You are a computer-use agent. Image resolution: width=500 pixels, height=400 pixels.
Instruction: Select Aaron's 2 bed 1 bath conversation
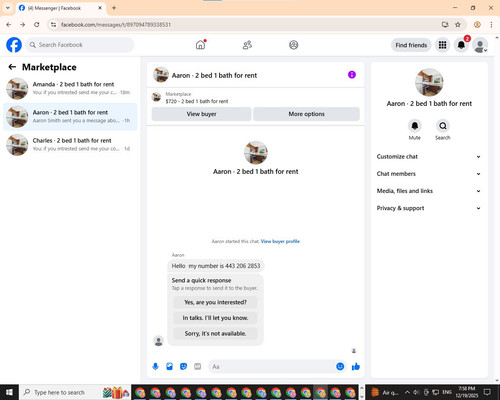pos(70,117)
